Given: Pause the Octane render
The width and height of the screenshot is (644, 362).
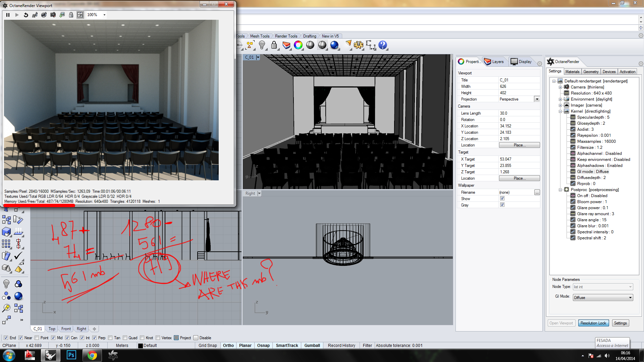Looking at the screenshot, I should (x=8, y=15).
